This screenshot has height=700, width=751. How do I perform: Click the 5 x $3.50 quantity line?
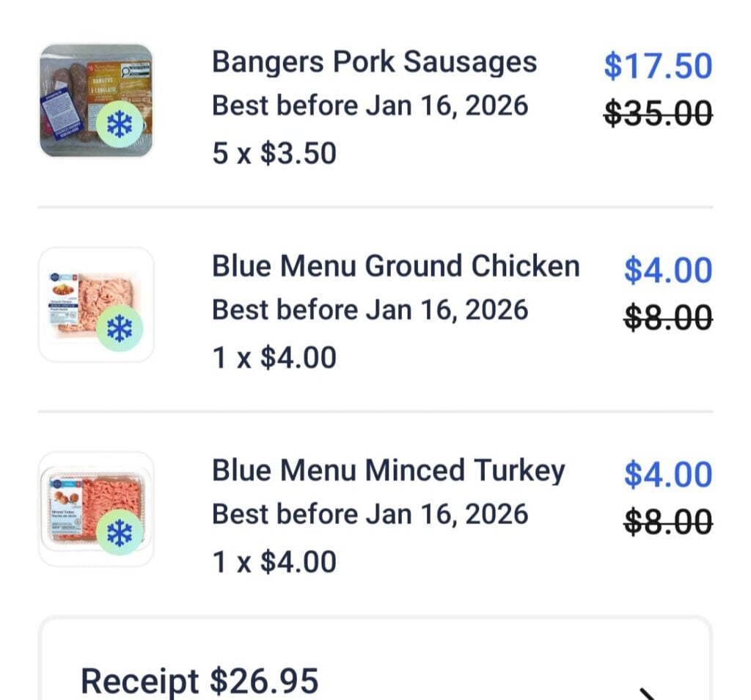[274, 154]
